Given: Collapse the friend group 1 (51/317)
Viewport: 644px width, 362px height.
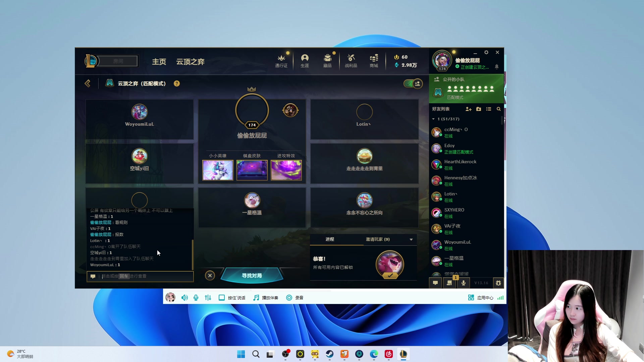Looking at the screenshot, I should point(433,119).
